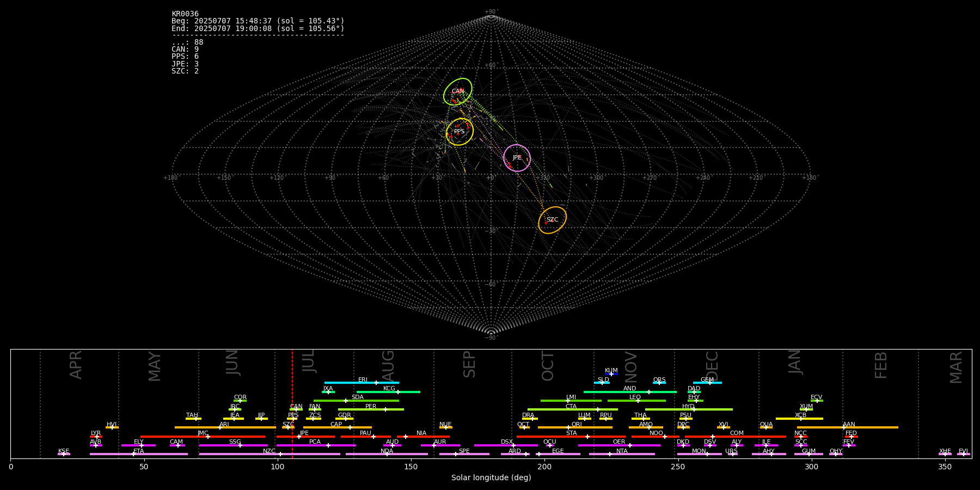Click the DRA shower label
This screenshot has height=490, width=980.
pos(528,415)
